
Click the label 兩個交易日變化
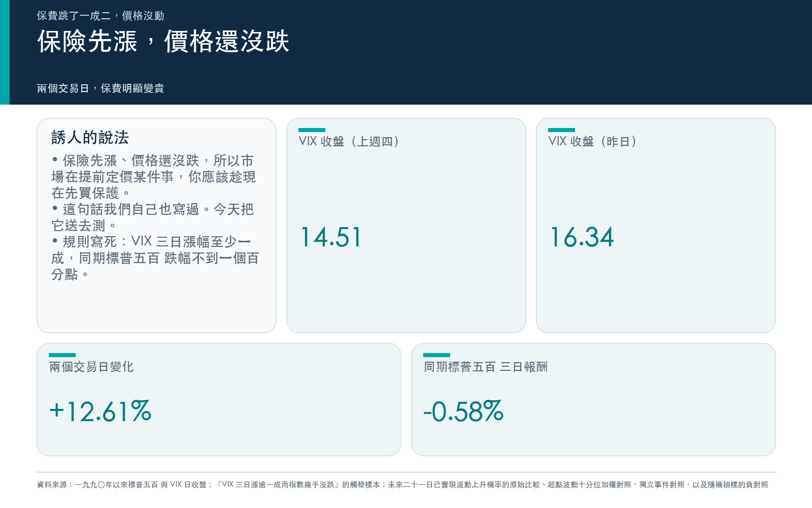click(x=91, y=367)
